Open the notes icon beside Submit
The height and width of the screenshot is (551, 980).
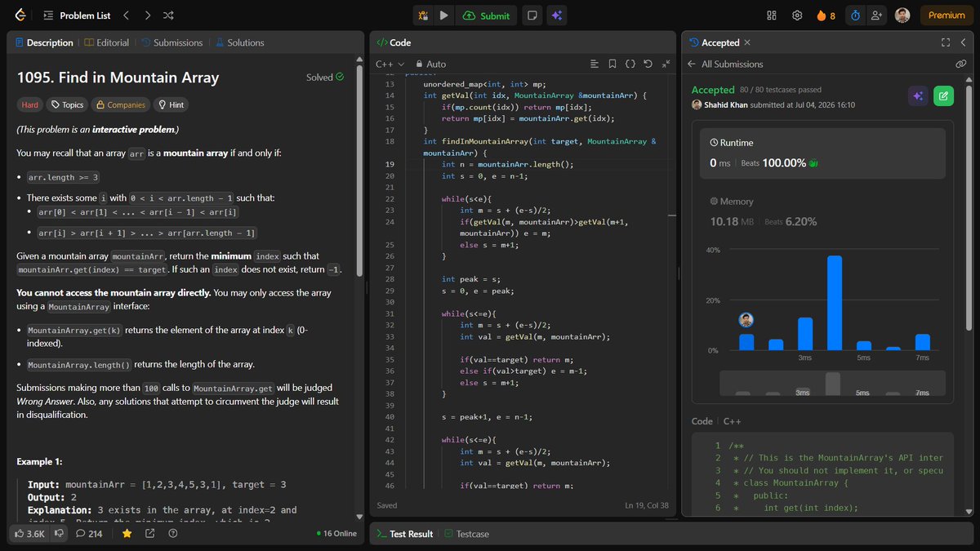(x=532, y=16)
